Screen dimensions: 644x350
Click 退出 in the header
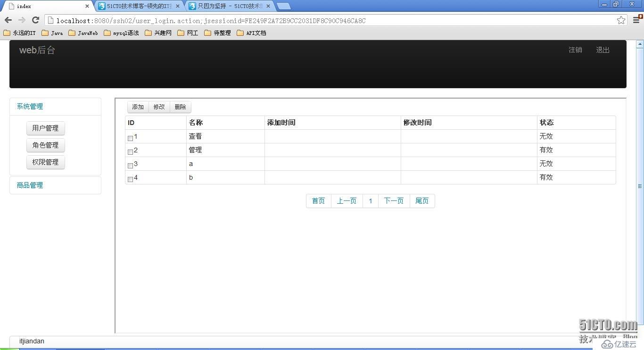tap(603, 50)
